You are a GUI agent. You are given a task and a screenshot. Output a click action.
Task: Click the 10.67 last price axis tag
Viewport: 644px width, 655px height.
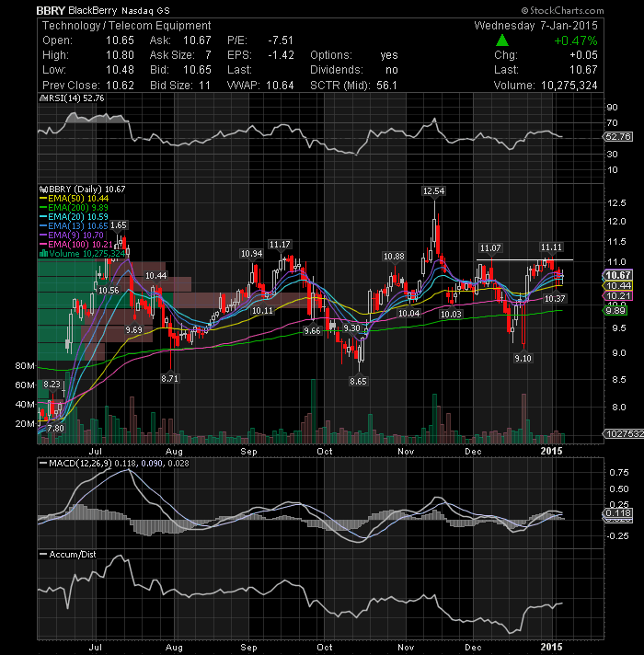click(x=618, y=275)
